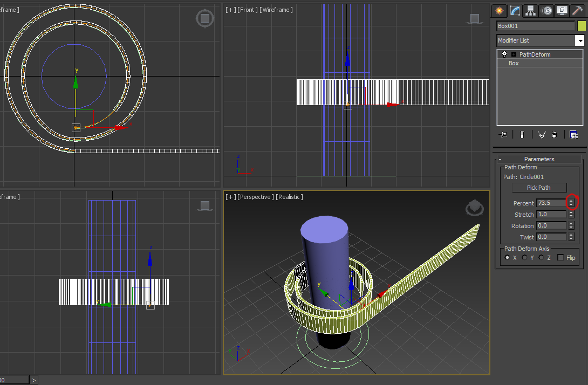The width and height of the screenshot is (588, 385).
Task: Click the Pick Path button
Action: tap(539, 188)
